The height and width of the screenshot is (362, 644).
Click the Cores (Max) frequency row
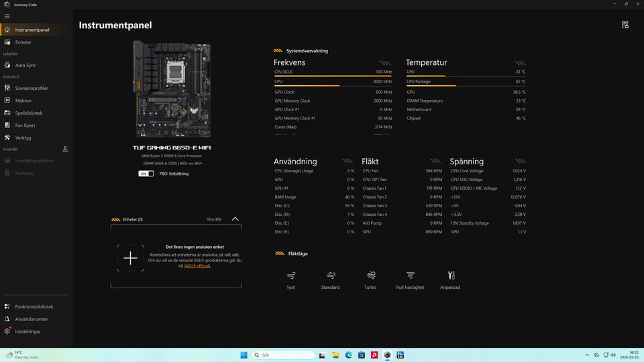[333, 127]
